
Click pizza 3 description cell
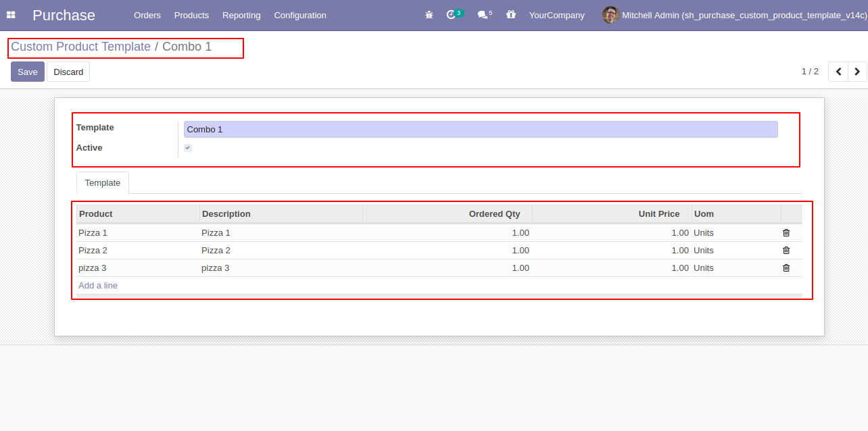pos(281,268)
